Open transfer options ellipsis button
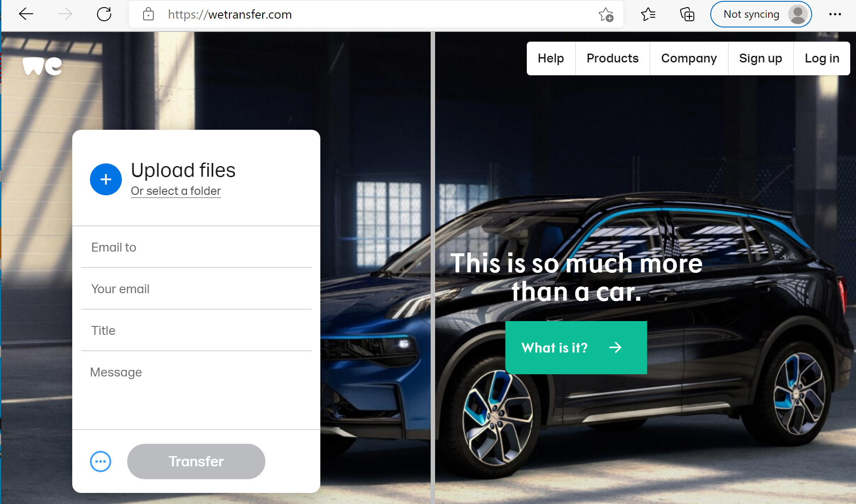856x504 pixels. 101,461
